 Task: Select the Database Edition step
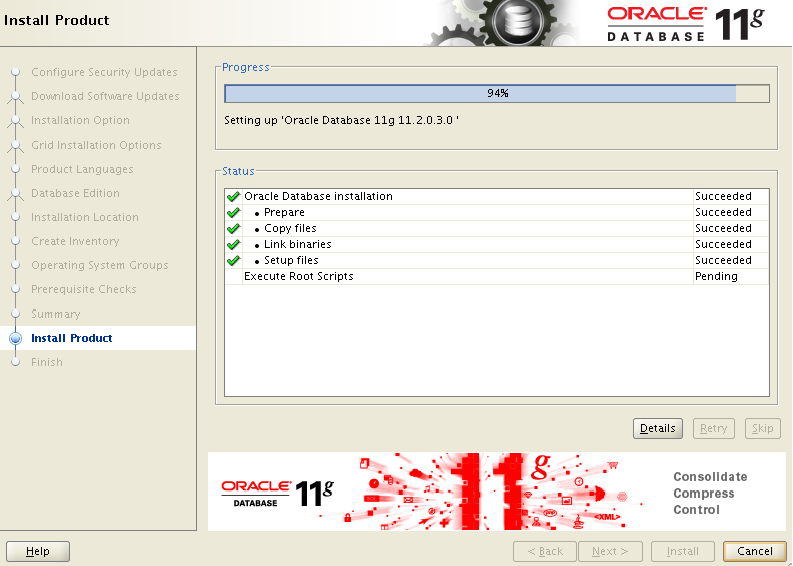tap(75, 193)
